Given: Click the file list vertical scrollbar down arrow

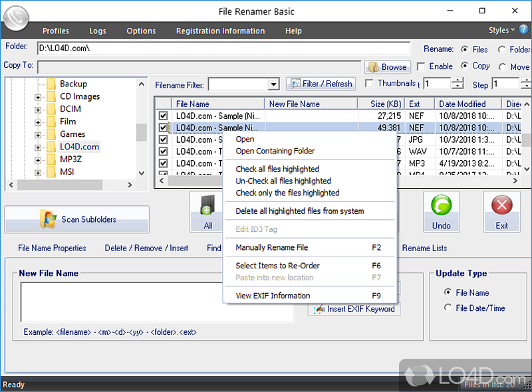Looking at the screenshot, I should coord(526,169).
